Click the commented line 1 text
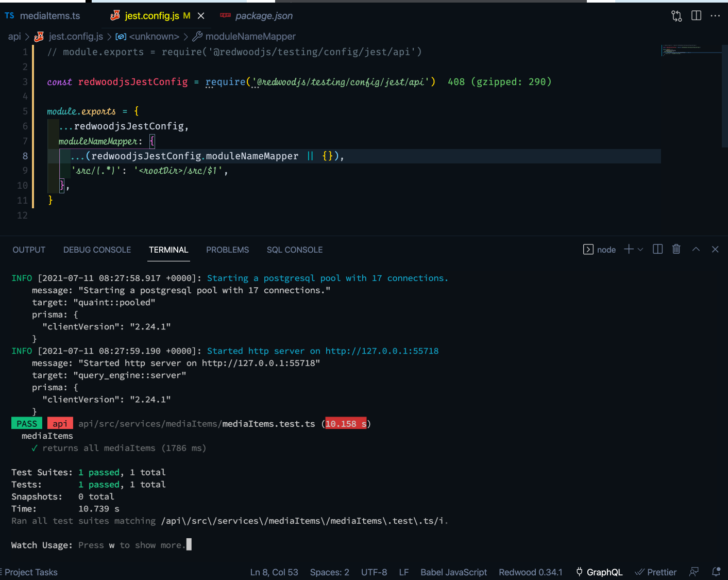The height and width of the screenshot is (580, 728). tap(234, 52)
